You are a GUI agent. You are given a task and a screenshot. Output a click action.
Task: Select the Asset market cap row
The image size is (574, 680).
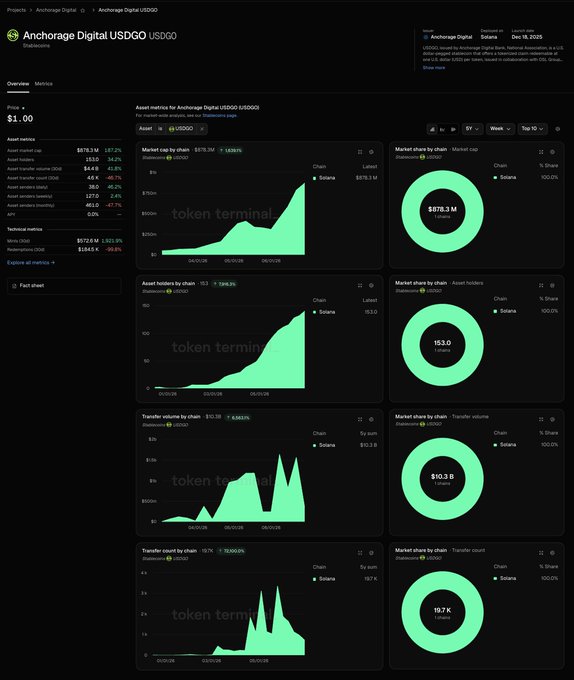[x=64, y=150]
